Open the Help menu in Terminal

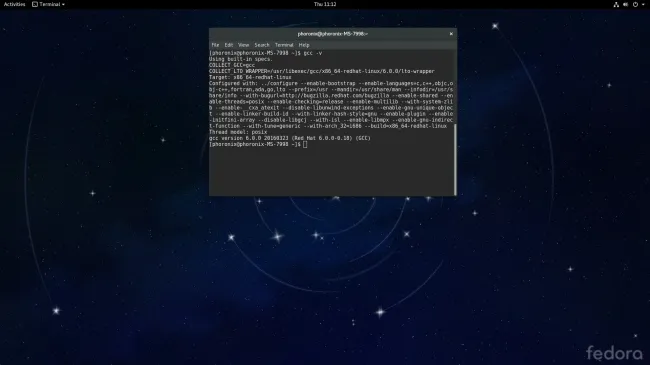point(304,45)
